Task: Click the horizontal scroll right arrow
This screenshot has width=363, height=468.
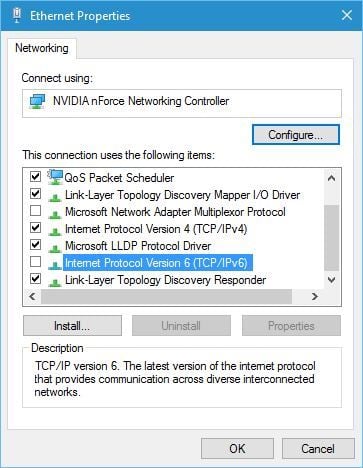Action: [x=314, y=296]
